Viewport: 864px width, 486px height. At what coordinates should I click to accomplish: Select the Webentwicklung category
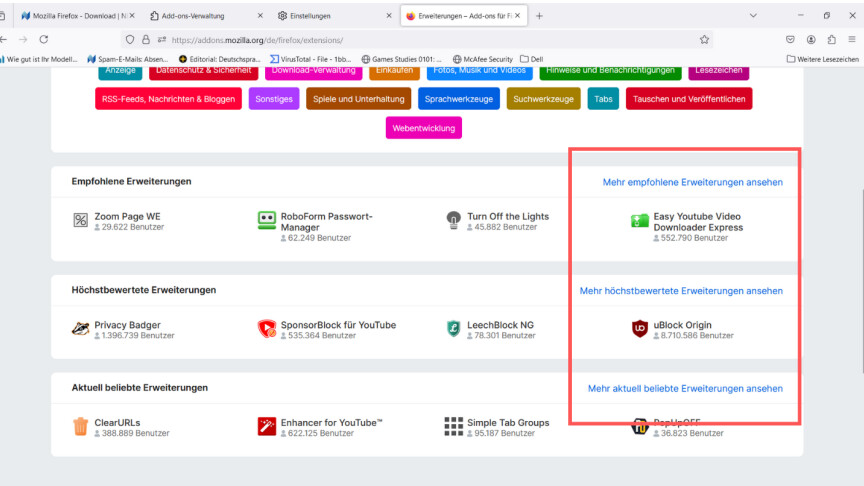click(424, 128)
